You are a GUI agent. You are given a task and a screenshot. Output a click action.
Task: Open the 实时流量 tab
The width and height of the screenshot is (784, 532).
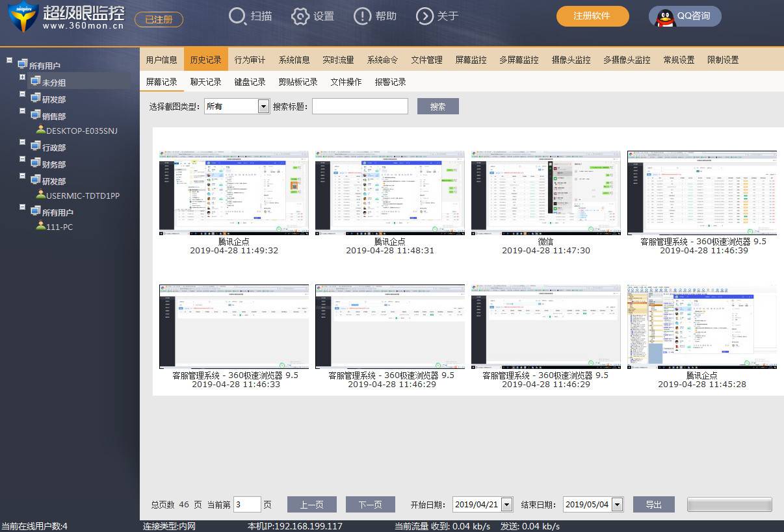point(339,60)
